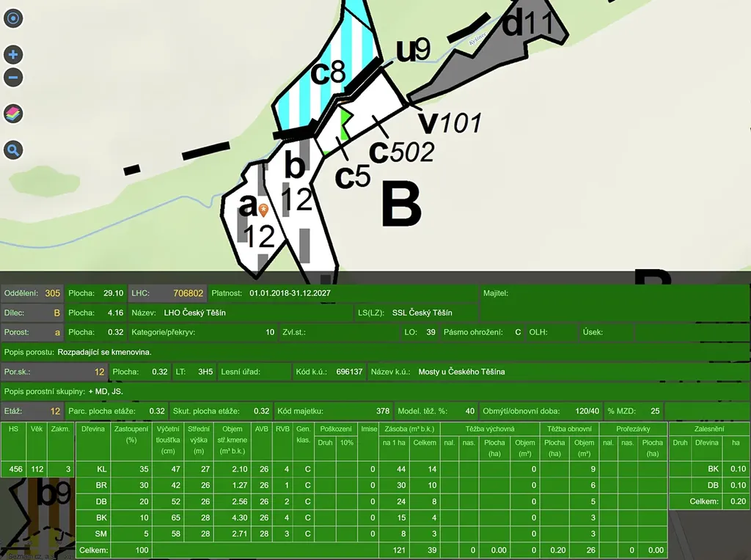Click the Etáž value 12
Image resolution: width=751 pixels, height=560 pixels.
(55, 411)
